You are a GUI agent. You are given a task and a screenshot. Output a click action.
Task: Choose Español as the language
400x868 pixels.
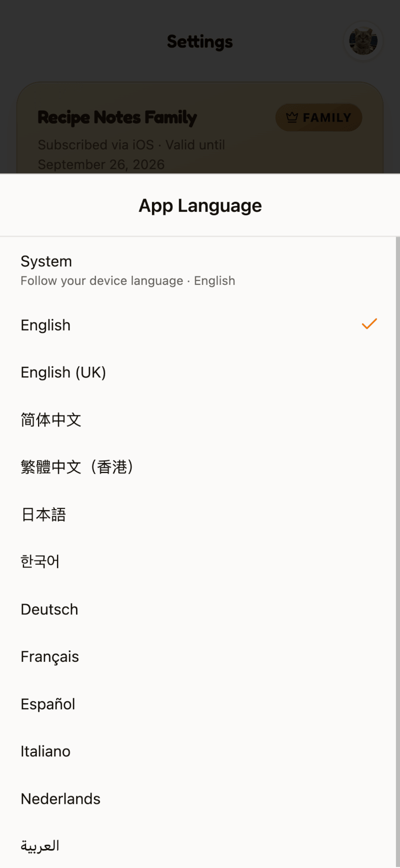pyautogui.click(x=198, y=704)
